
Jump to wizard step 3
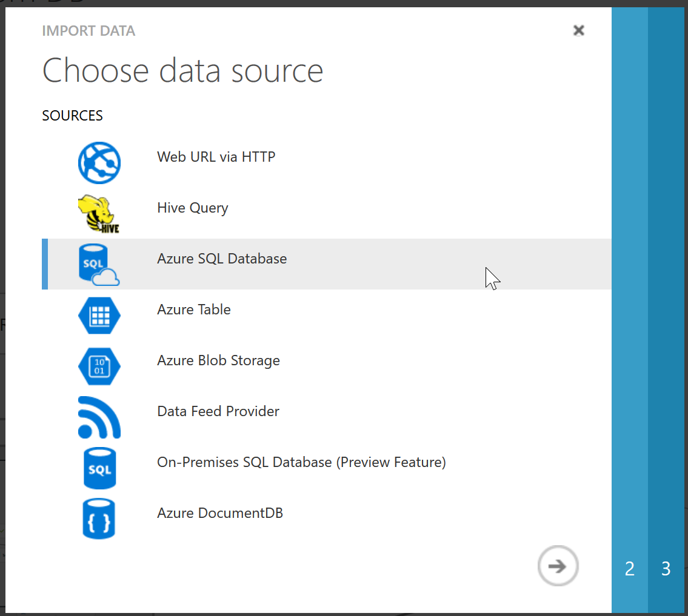pyautogui.click(x=666, y=569)
